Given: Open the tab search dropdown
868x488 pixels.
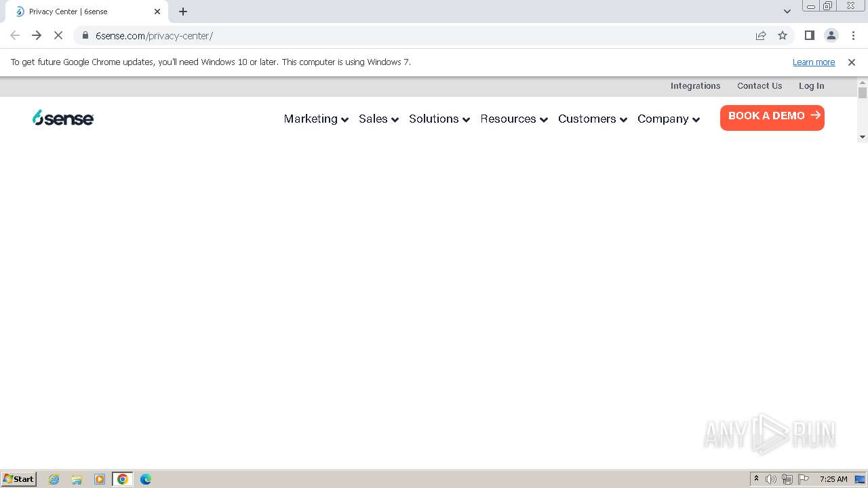Looking at the screenshot, I should click(787, 12).
